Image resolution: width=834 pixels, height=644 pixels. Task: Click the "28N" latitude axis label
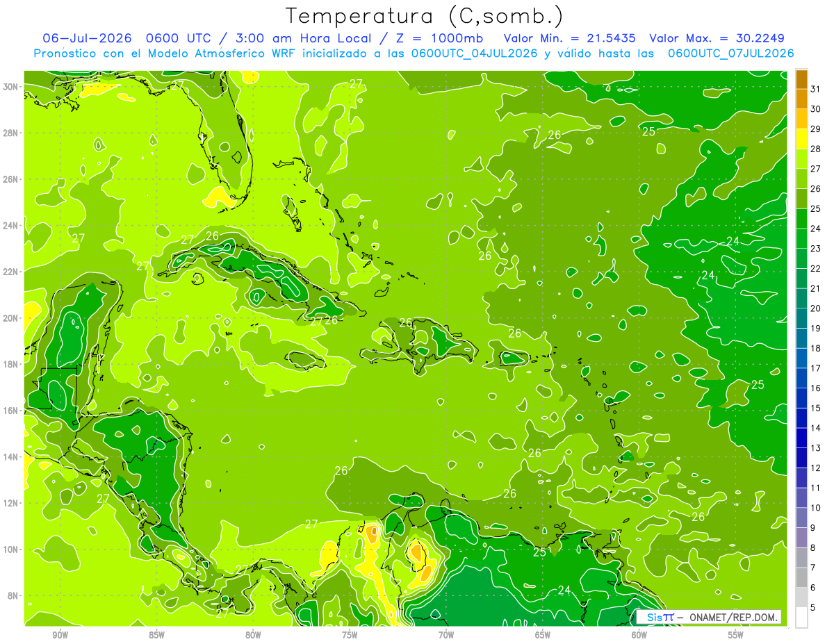point(12,133)
